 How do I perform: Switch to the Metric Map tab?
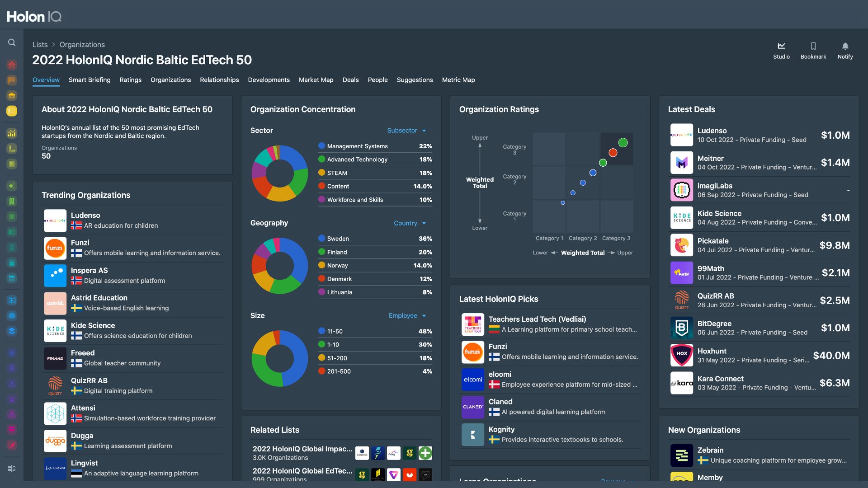point(458,80)
